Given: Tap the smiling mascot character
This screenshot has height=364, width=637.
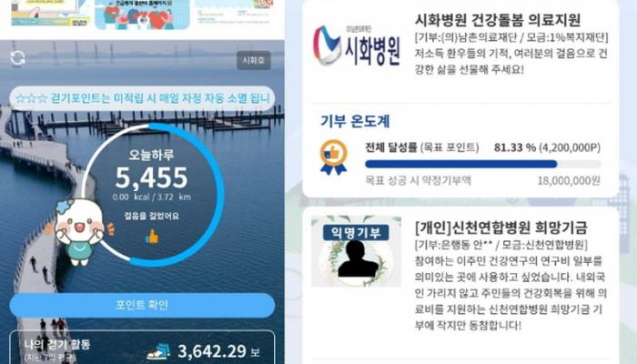Looking at the screenshot, I should coord(79,231).
